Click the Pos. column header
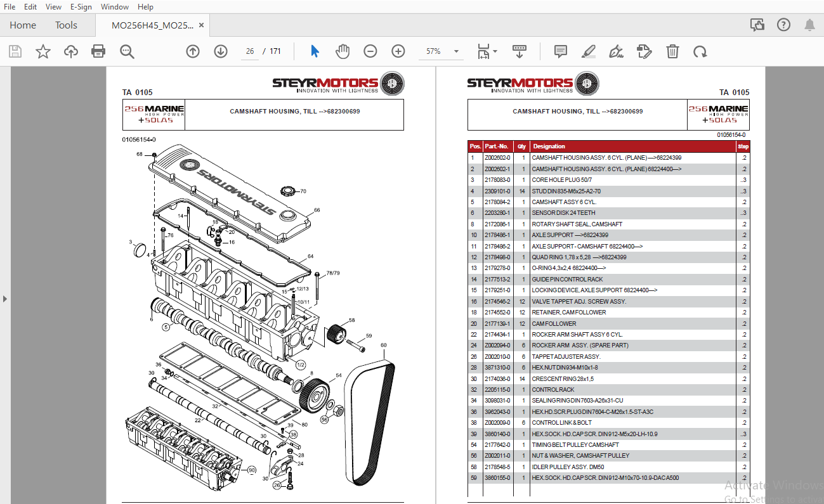The width and height of the screenshot is (824, 504). pos(475,146)
